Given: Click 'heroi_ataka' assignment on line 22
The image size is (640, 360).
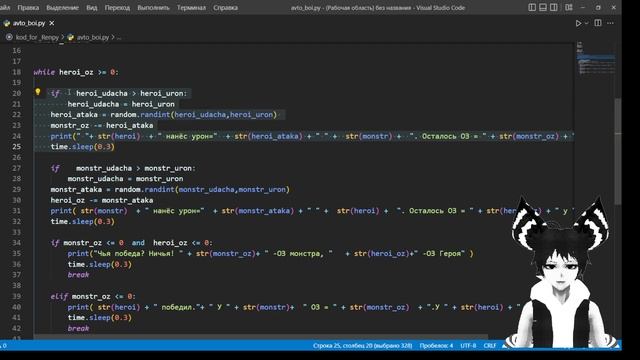Looking at the screenshot, I should (x=74, y=115).
